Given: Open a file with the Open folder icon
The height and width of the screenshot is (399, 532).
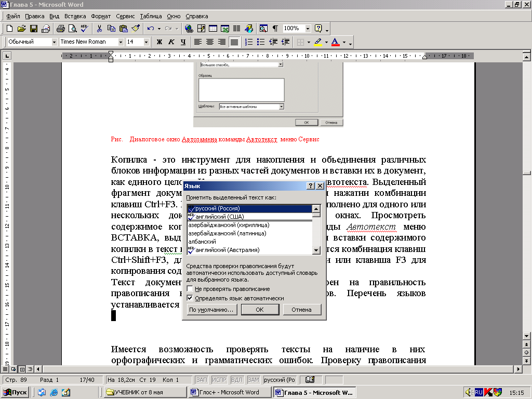Looking at the screenshot, I should click(21, 29).
